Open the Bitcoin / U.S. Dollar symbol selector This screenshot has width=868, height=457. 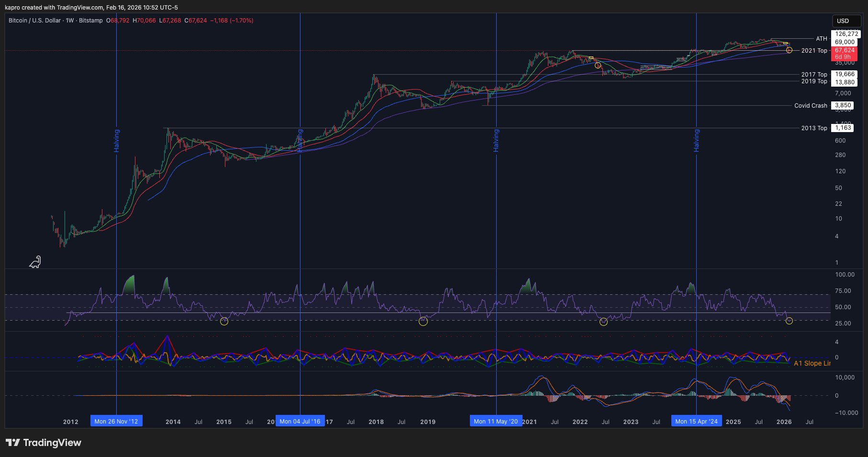[x=33, y=21]
